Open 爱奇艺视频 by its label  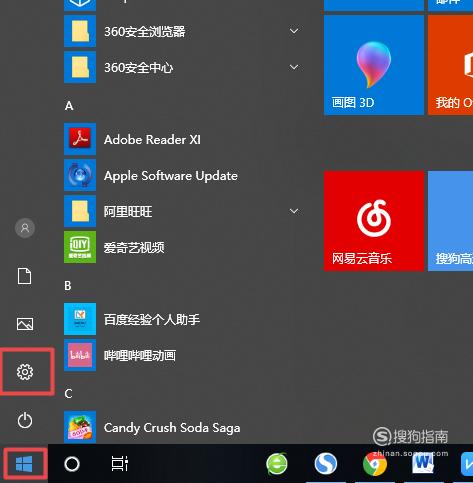click(134, 248)
